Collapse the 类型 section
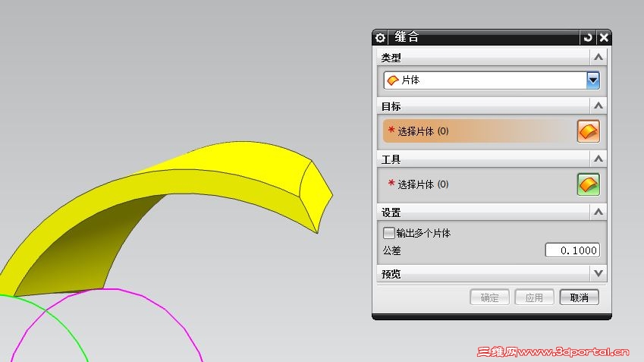 pos(598,57)
